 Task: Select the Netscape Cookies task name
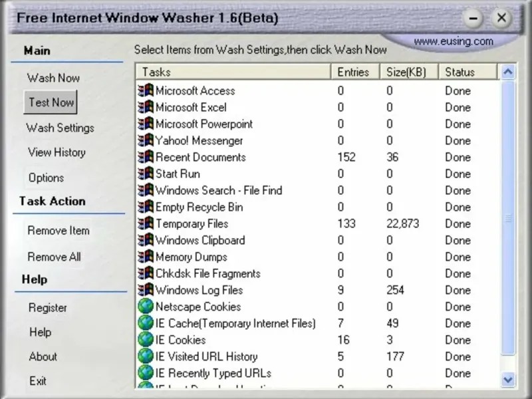[198, 307]
